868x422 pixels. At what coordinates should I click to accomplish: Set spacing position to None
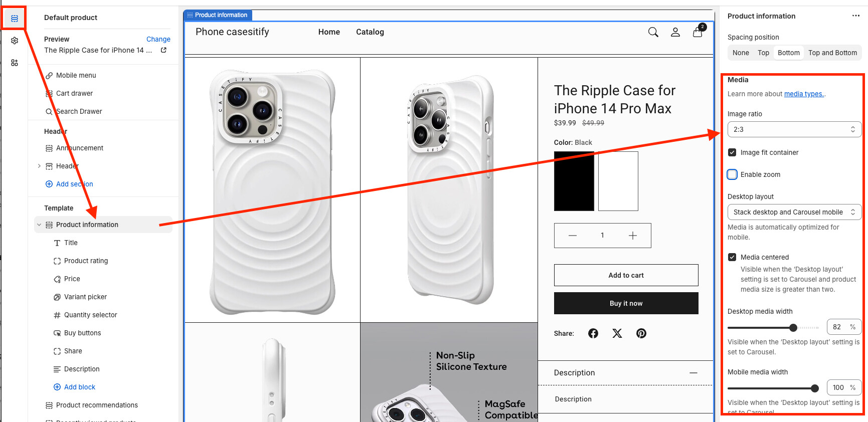click(741, 53)
